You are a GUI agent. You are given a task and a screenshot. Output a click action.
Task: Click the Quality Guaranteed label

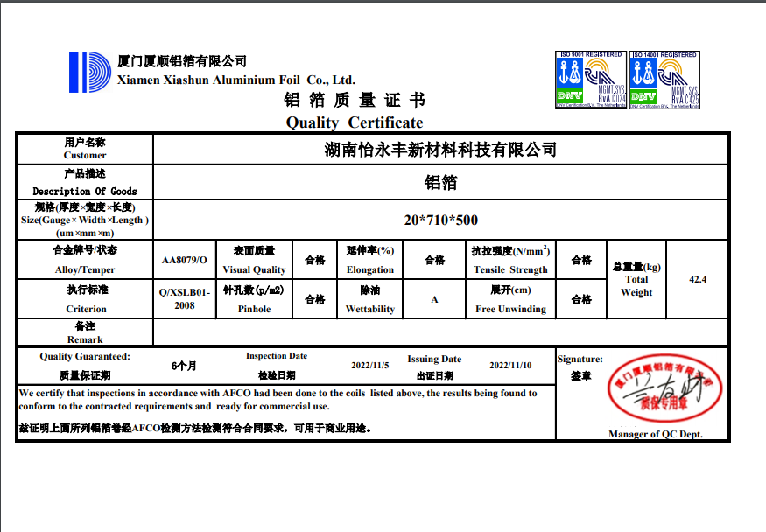(x=85, y=356)
